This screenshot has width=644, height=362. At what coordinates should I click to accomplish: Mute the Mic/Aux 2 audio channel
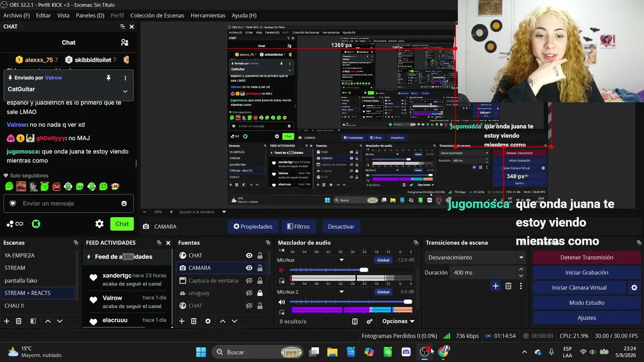tap(282, 302)
